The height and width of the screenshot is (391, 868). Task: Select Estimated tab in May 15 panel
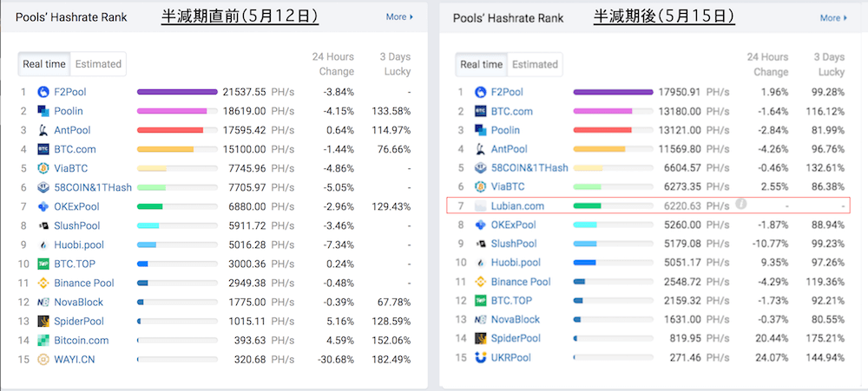click(x=535, y=64)
